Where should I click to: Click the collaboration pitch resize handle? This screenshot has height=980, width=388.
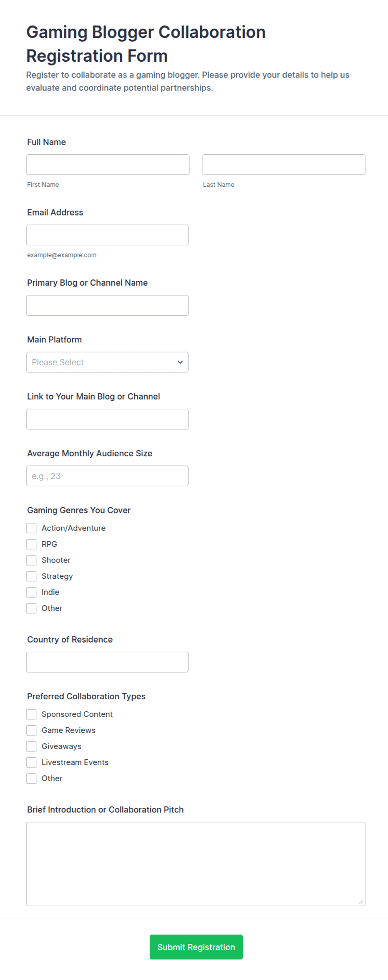click(x=361, y=902)
